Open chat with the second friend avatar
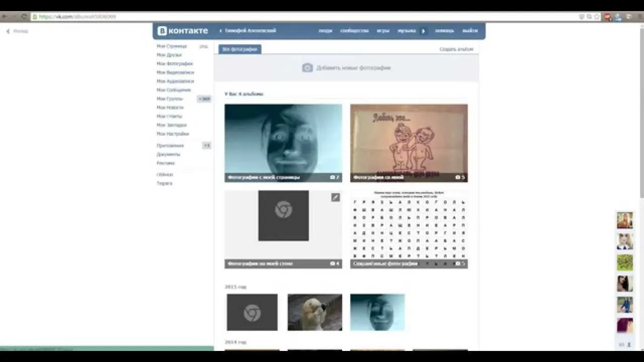This screenshot has width=644, height=362. pos(625,241)
